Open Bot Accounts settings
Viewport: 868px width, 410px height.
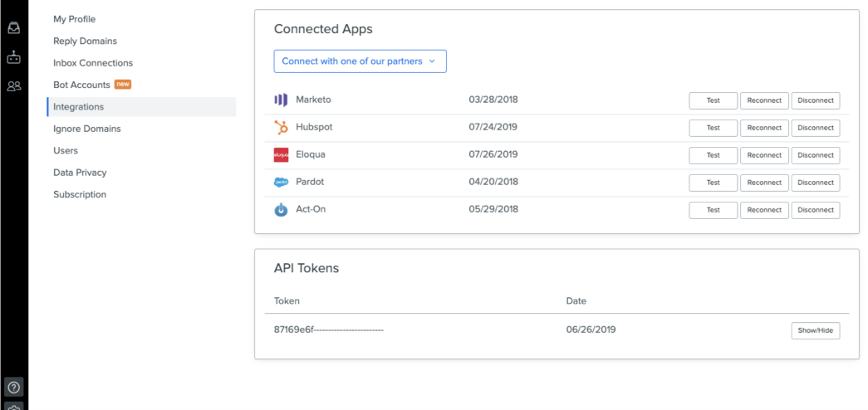click(81, 85)
